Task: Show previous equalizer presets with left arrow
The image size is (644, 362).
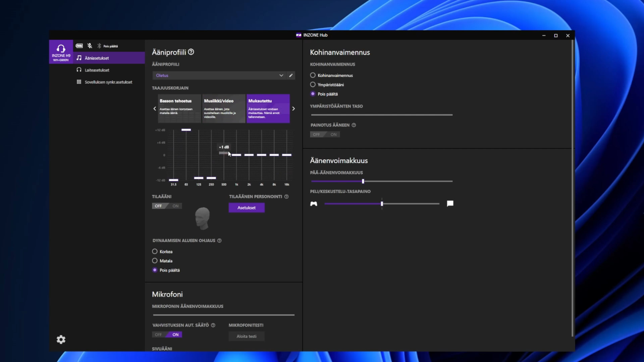Action: (155, 109)
